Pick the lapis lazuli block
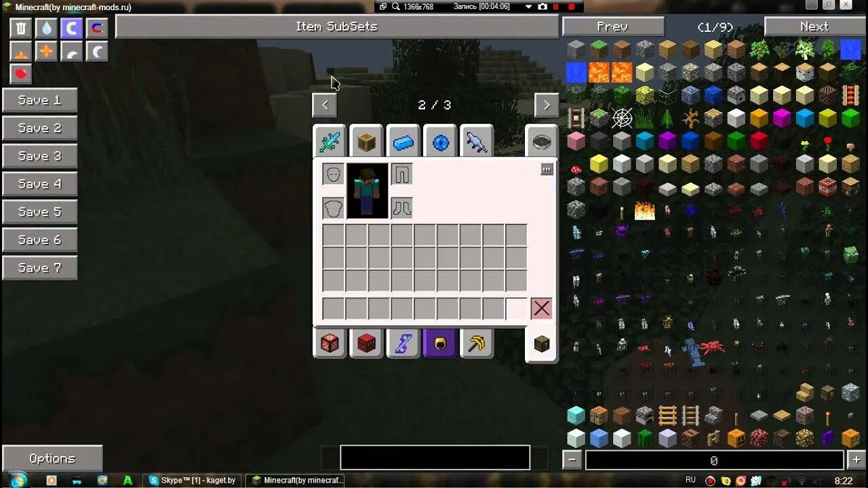This screenshot has width=868, height=488. (x=713, y=95)
